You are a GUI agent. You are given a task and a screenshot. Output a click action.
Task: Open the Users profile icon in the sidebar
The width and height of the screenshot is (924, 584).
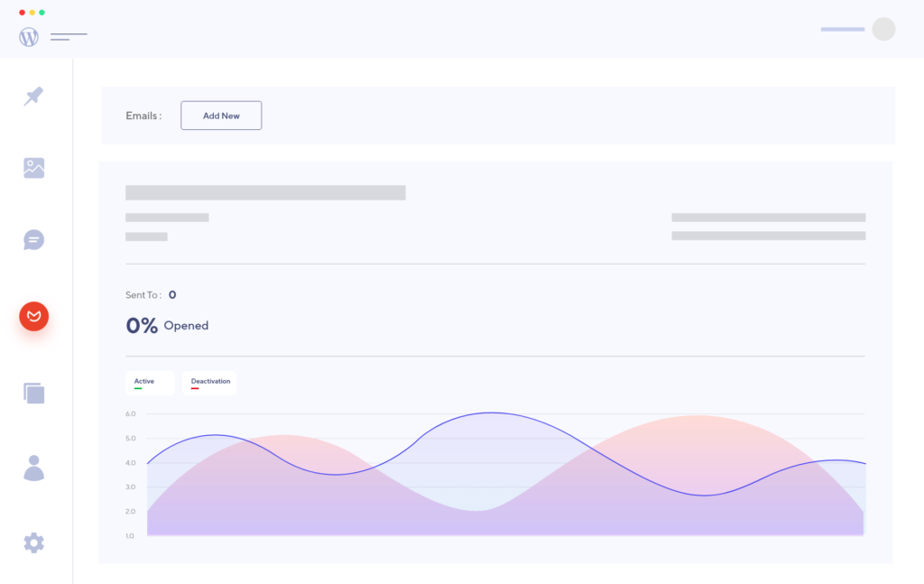coord(33,466)
